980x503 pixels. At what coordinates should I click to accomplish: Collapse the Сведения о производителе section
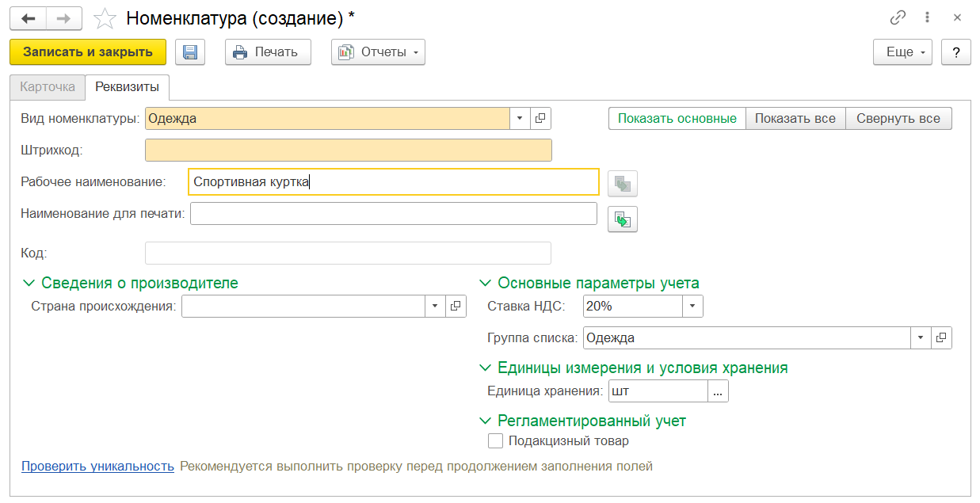pyautogui.click(x=30, y=283)
